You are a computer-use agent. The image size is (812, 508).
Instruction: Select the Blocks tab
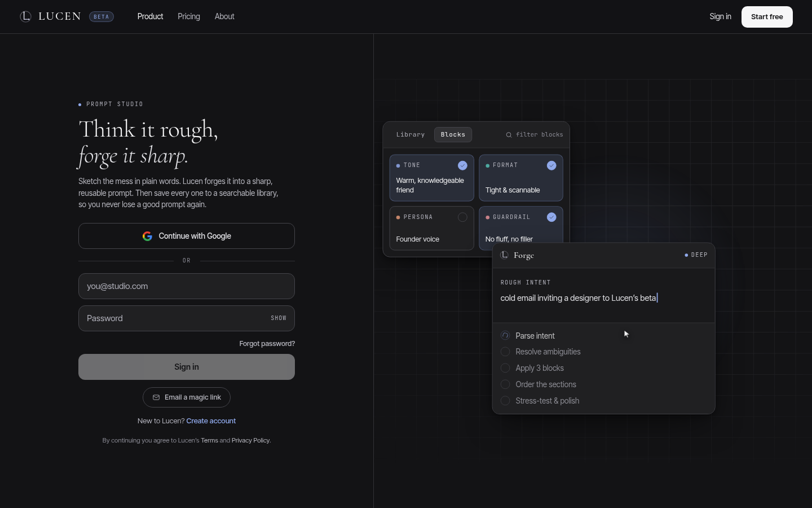click(453, 134)
